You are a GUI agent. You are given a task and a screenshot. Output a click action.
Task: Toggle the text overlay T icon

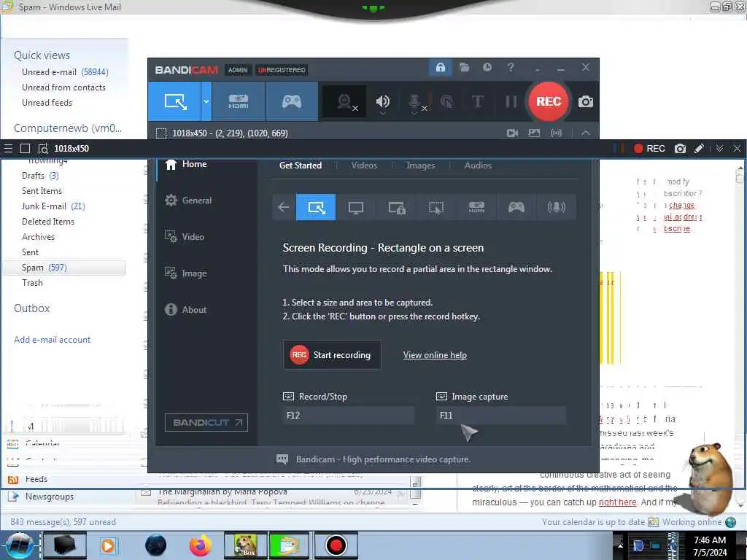[477, 101]
